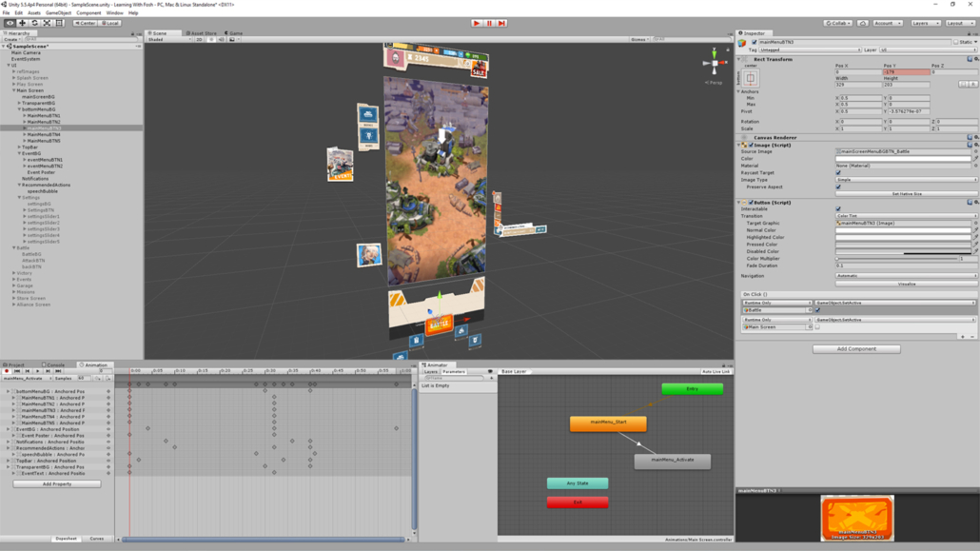
Task: Open the scene effects image toggle
Action: click(x=232, y=39)
